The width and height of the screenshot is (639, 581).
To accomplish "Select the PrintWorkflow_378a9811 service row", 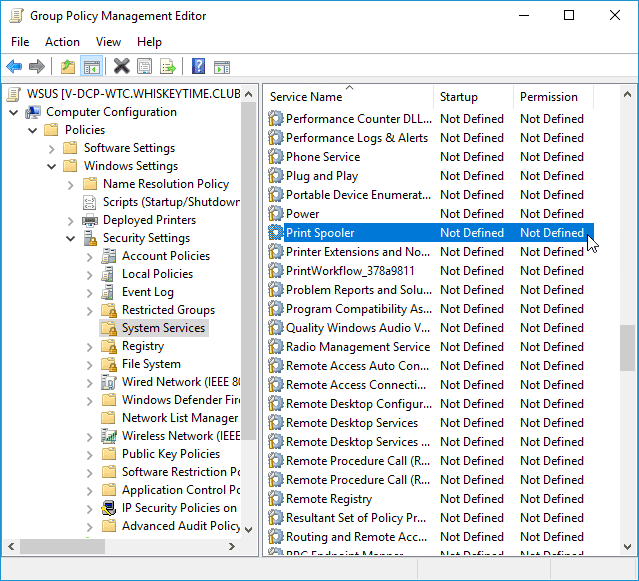I will tap(430, 271).
